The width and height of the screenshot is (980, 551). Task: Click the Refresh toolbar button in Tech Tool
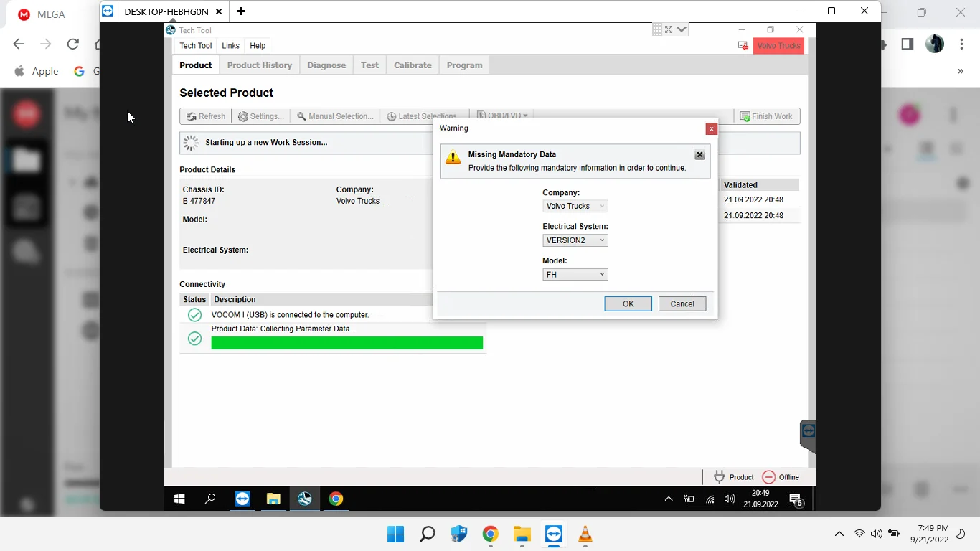(206, 116)
